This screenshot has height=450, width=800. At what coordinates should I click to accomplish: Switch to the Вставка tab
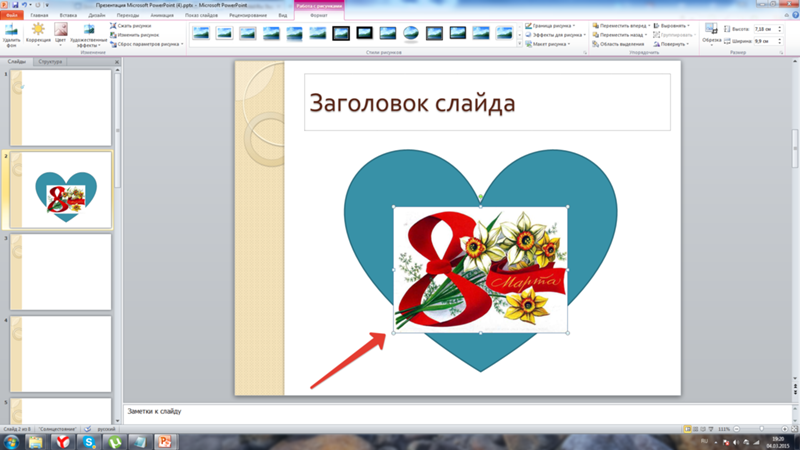68,15
